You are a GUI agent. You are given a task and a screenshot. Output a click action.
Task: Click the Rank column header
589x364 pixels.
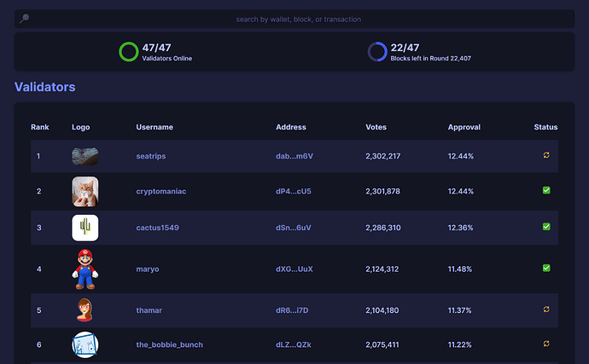click(x=40, y=127)
